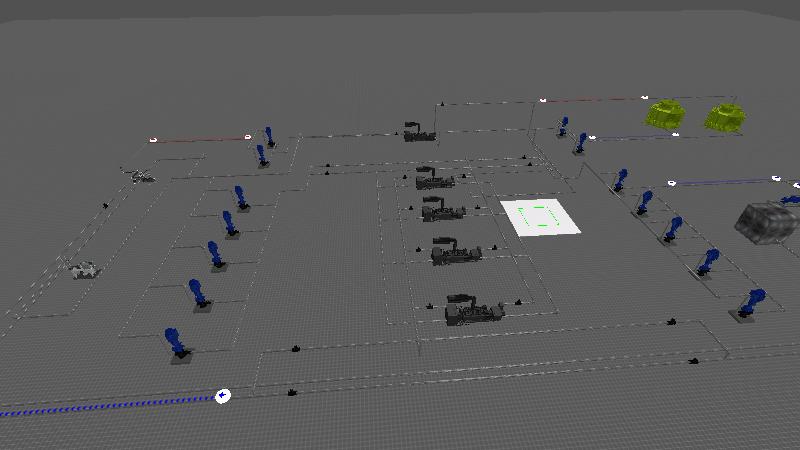The width and height of the screenshot is (800, 450).
Task: Click the white pad with green outline
Action: pos(539,217)
